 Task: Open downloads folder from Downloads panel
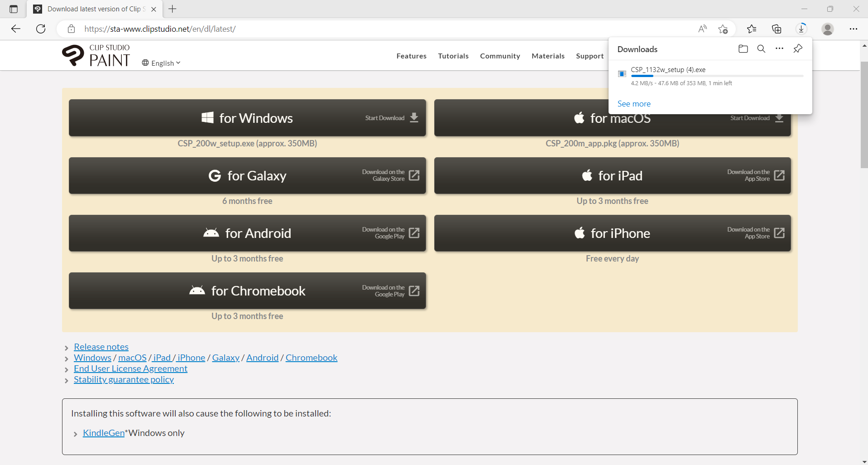[743, 49]
